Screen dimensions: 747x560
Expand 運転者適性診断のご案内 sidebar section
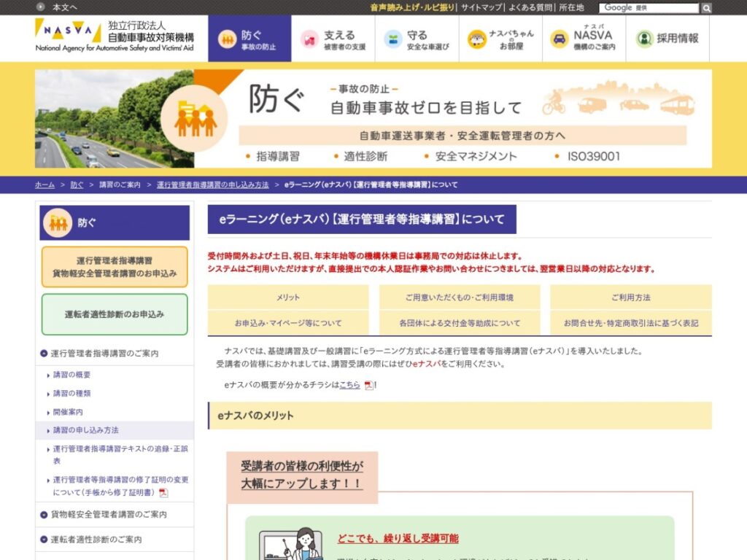click(x=96, y=540)
